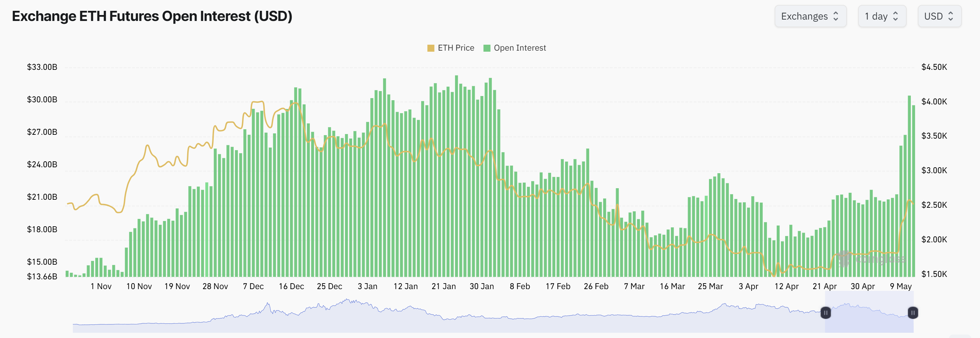Click the $30.00B label on the left axis

[42, 100]
